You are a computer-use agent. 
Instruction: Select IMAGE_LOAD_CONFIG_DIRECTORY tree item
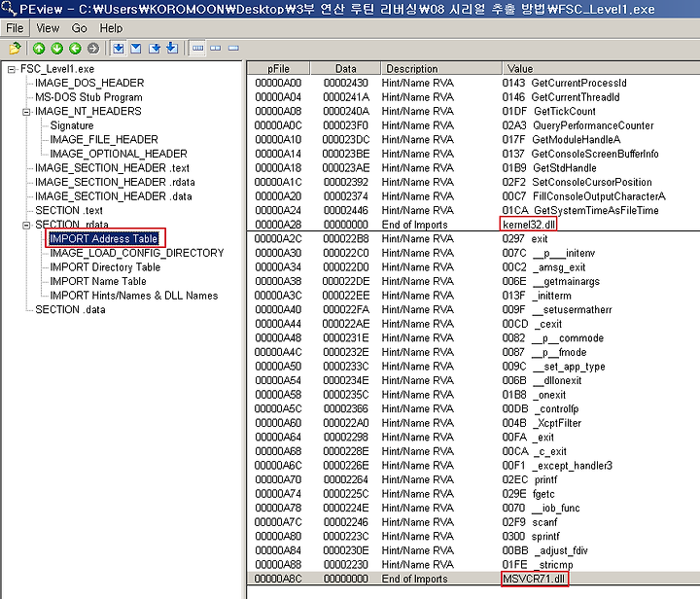point(137,253)
